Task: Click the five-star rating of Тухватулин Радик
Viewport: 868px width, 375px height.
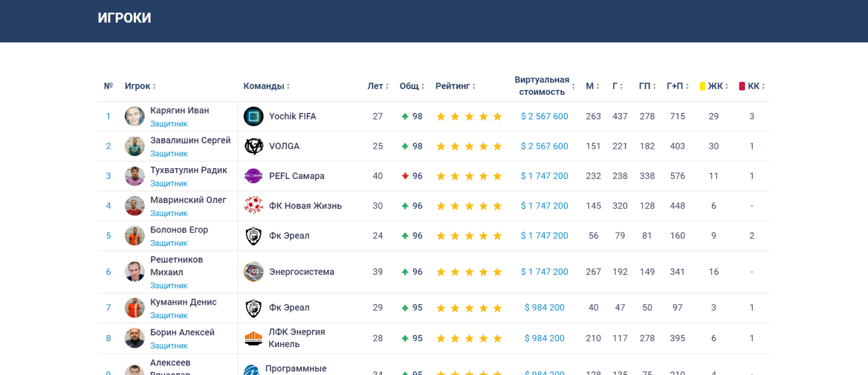Action: pos(469,176)
